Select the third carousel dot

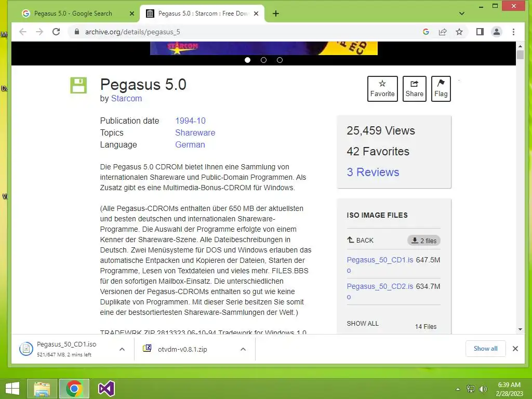click(x=280, y=60)
